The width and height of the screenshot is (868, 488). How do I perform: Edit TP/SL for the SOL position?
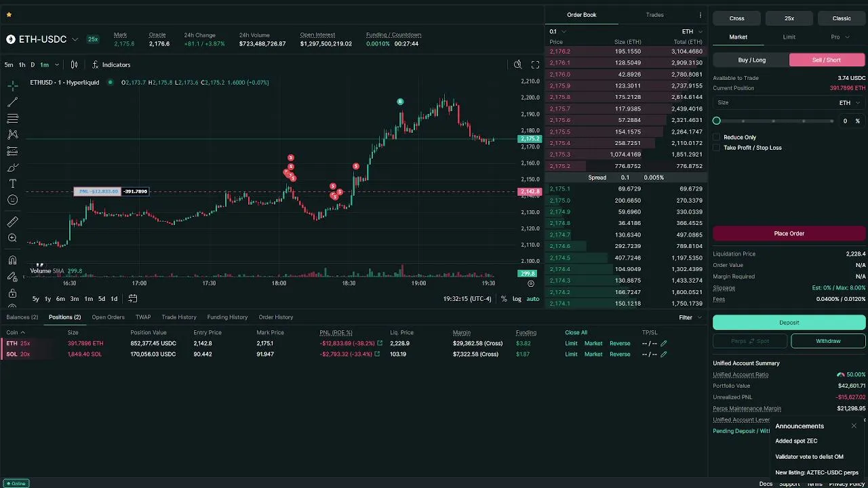click(664, 354)
